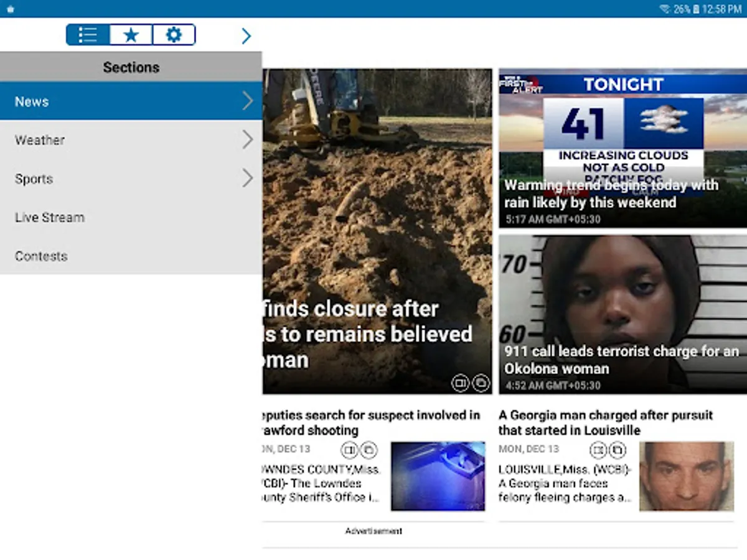Collapse the side menu with the arrow

coord(247,36)
